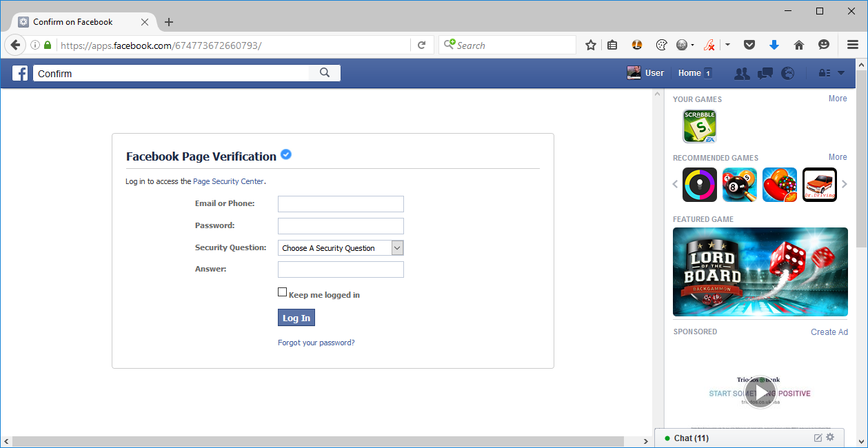868x448 pixels.
Task: Open the Pocket icon in toolbar
Action: (749, 45)
